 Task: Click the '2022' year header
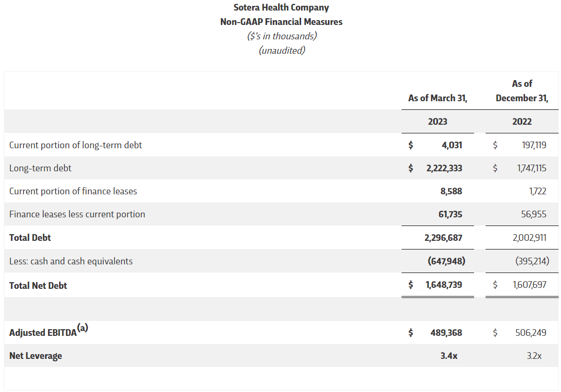click(522, 121)
